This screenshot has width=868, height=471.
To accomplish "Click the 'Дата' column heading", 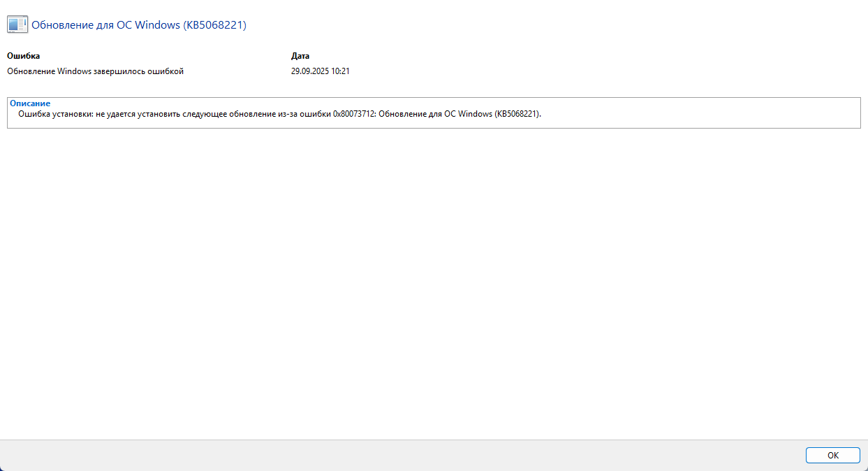I will 300,56.
